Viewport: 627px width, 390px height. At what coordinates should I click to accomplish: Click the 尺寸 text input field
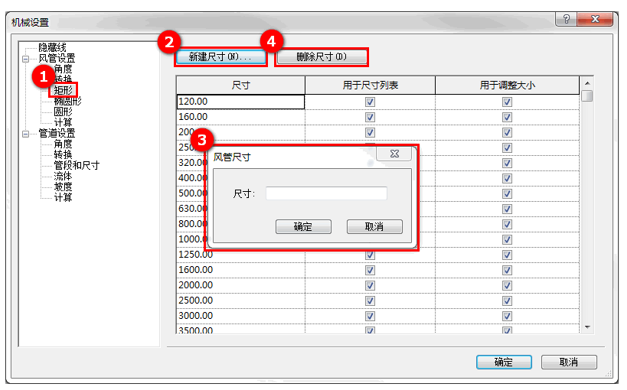326,193
